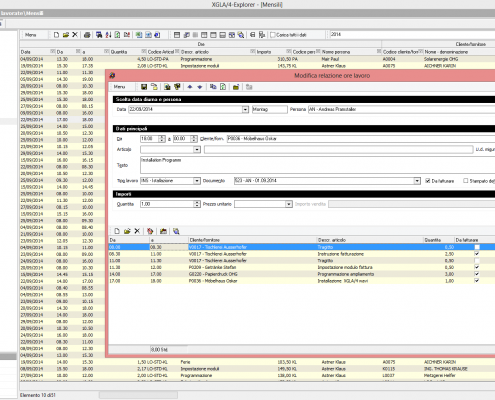Image resolution: width=495 pixels, height=400 pixels.
Task: Click the dialog's app icon in title bar
Action: [112, 76]
